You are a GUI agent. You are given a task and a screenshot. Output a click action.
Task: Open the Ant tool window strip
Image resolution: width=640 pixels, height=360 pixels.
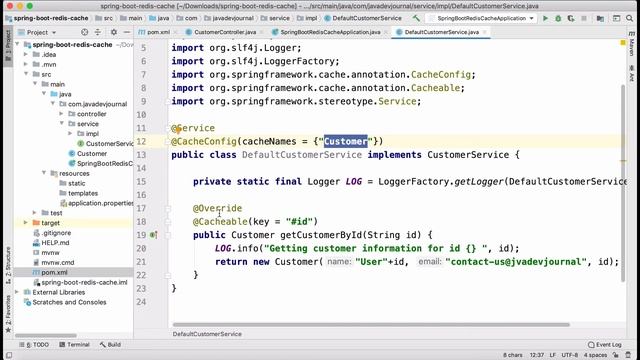(x=632, y=73)
